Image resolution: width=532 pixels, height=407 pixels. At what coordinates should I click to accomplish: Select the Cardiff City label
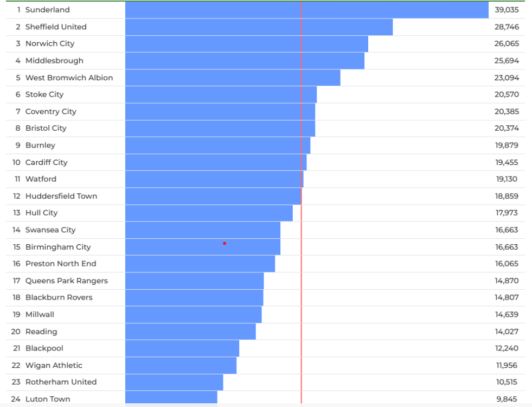click(47, 162)
